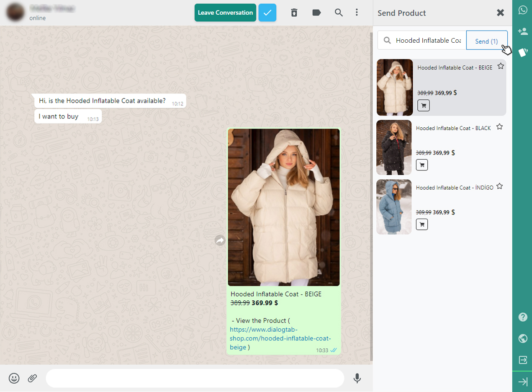Click the Leave Conversation button

[x=225, y=13]
